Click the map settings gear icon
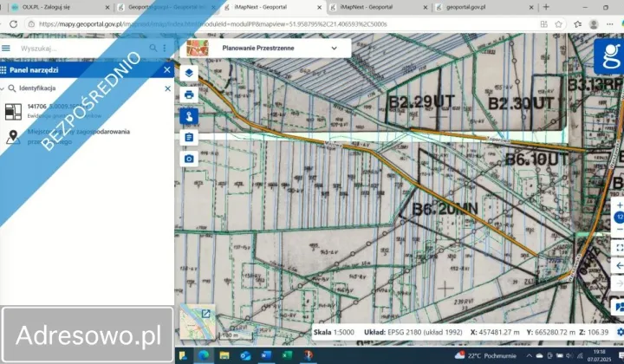This screenshot has width=624, height=364. (619, 331)
